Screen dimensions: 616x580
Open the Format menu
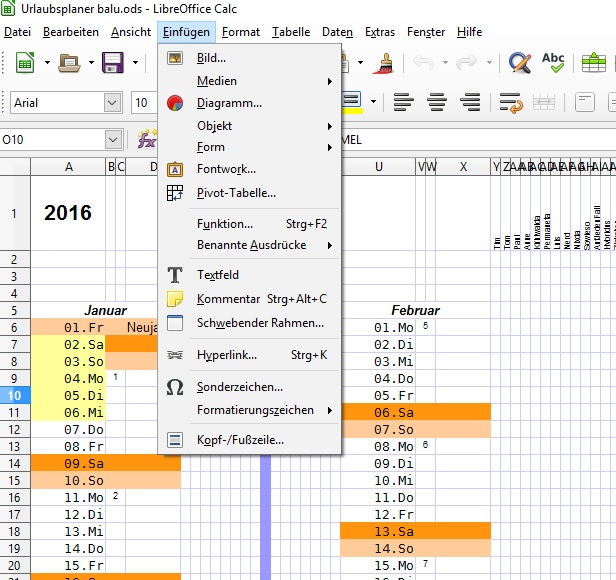pyautogui.click(x=241, y=32)
